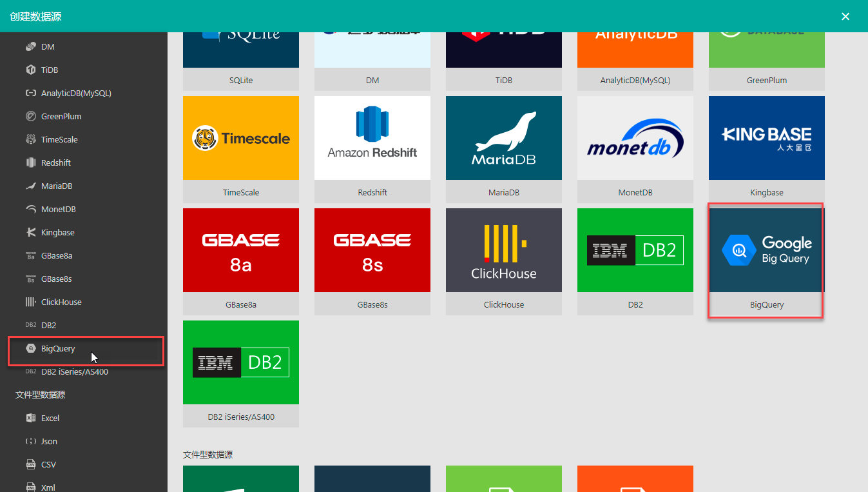Screen dimensions: 868x492
Task: Select the SQLite tile
Action: pos(241,61)
